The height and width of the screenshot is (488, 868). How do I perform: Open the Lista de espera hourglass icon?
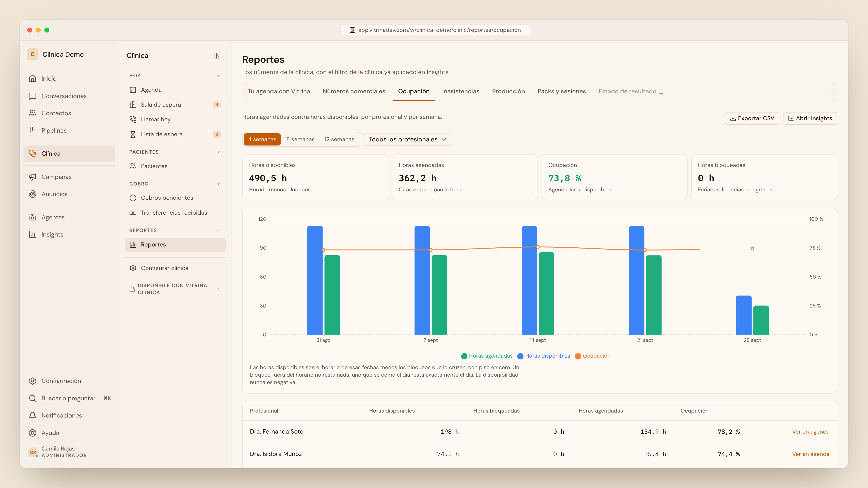point(133,134)
